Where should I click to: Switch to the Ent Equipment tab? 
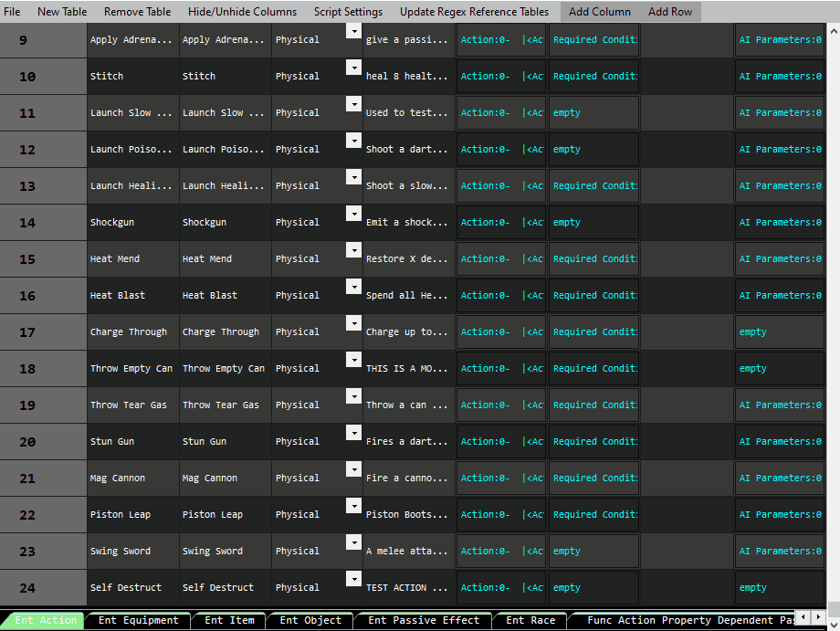pyautogui.click(x=138, y=621)
